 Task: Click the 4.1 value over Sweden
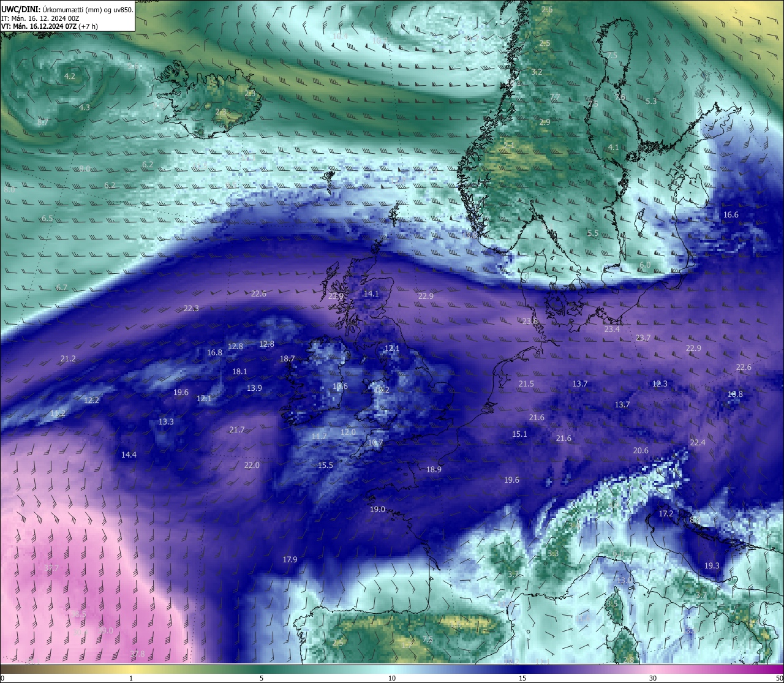(x=614, y=147)
